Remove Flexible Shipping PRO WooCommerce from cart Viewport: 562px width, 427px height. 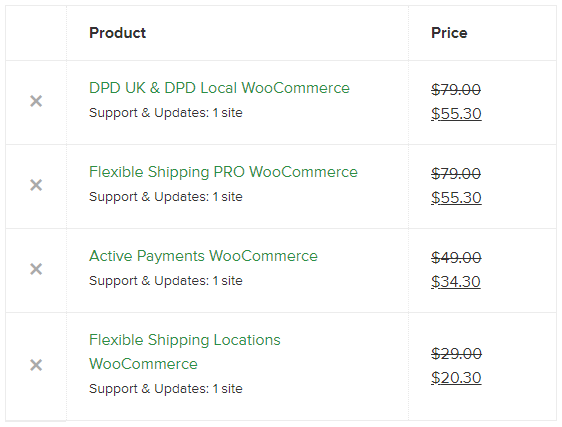36,185
